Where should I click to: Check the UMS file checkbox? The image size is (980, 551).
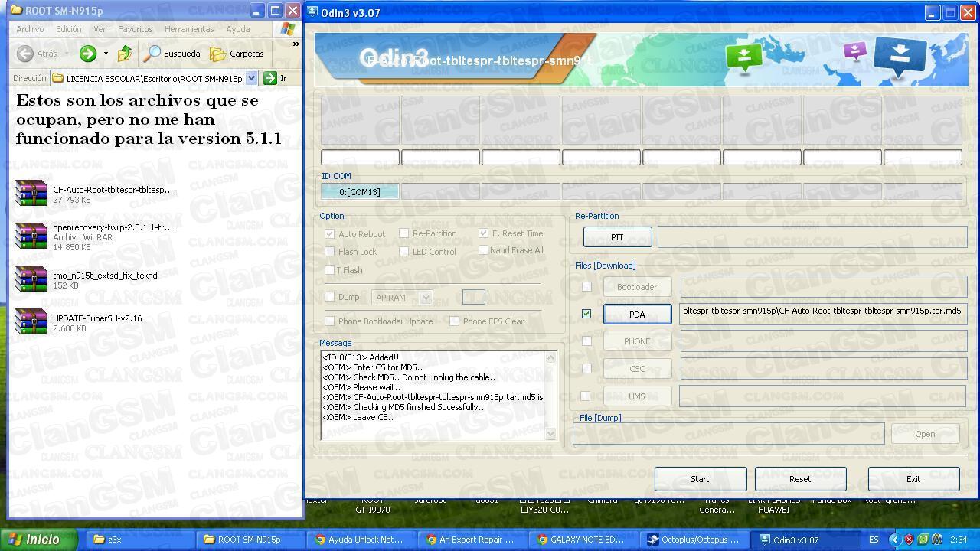click(586, 396)
